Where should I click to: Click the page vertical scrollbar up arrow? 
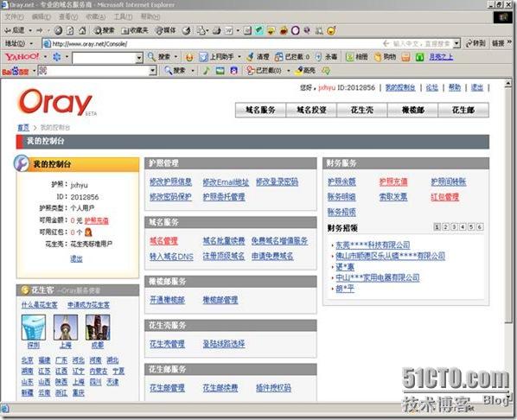508,84
